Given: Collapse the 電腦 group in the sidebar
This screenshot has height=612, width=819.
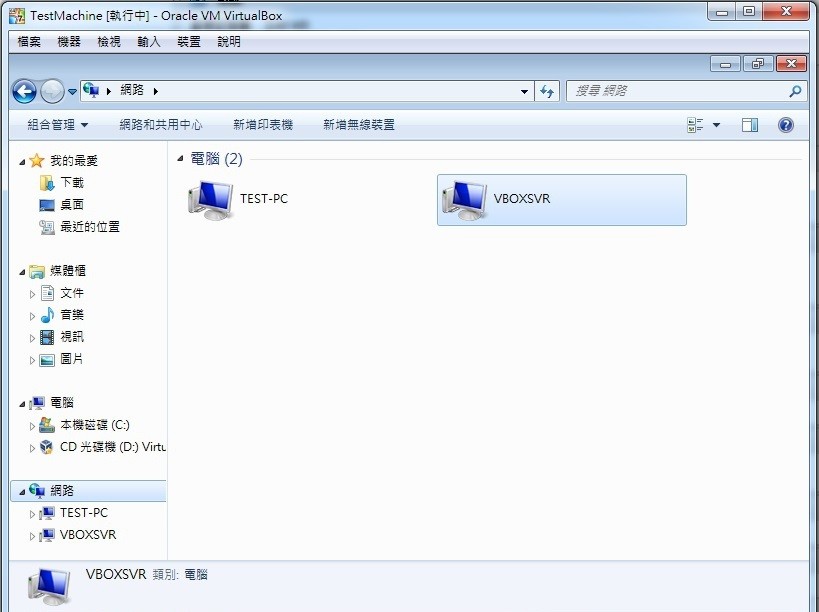Looking at the screenshot, I should coord(22,404).
